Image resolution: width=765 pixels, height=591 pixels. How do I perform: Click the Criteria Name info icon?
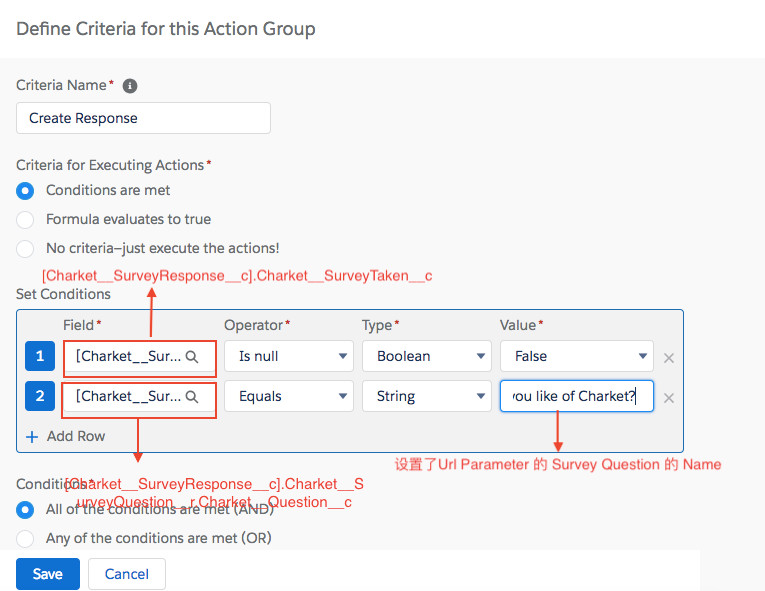click(129, 86)
